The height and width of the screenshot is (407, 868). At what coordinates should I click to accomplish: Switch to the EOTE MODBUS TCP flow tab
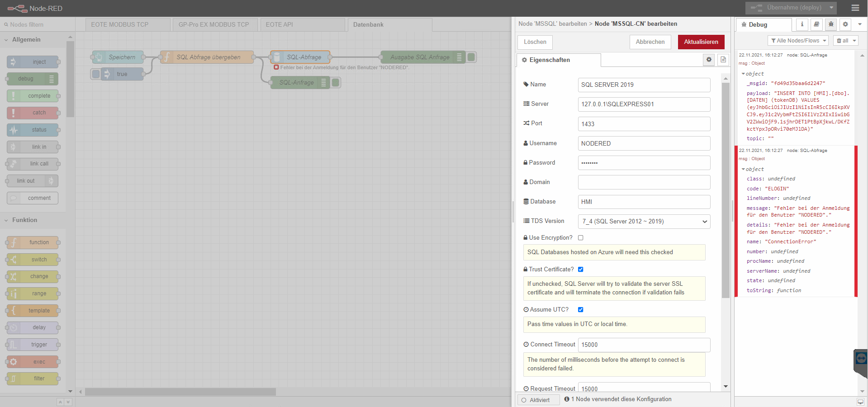point(128,24)
